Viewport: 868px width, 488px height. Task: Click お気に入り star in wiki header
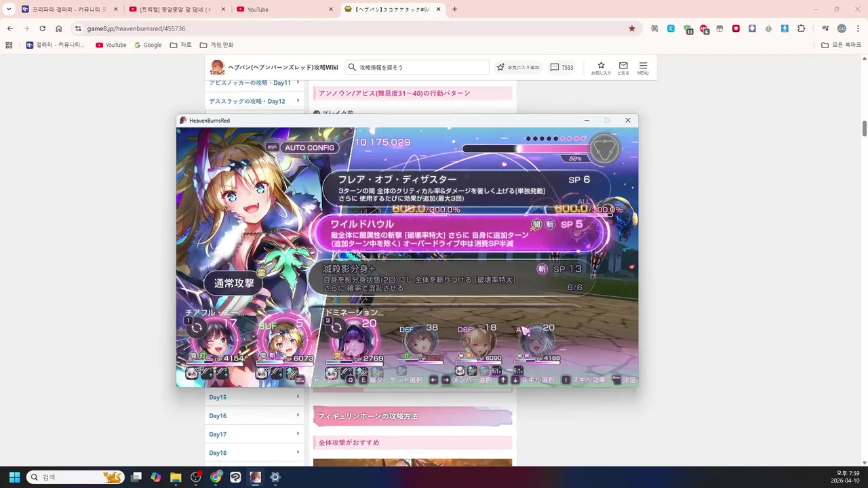(x=601, y=68)
